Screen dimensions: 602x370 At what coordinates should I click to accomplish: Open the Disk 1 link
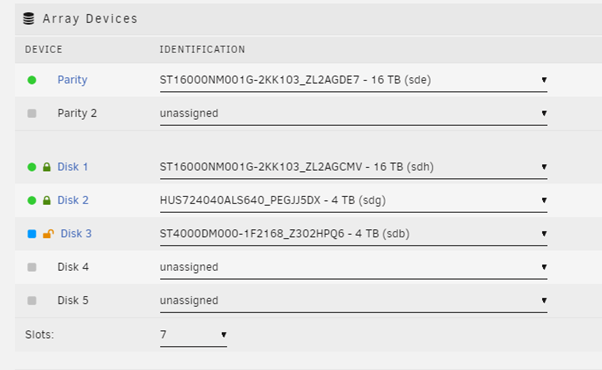[x=73, y=167]
